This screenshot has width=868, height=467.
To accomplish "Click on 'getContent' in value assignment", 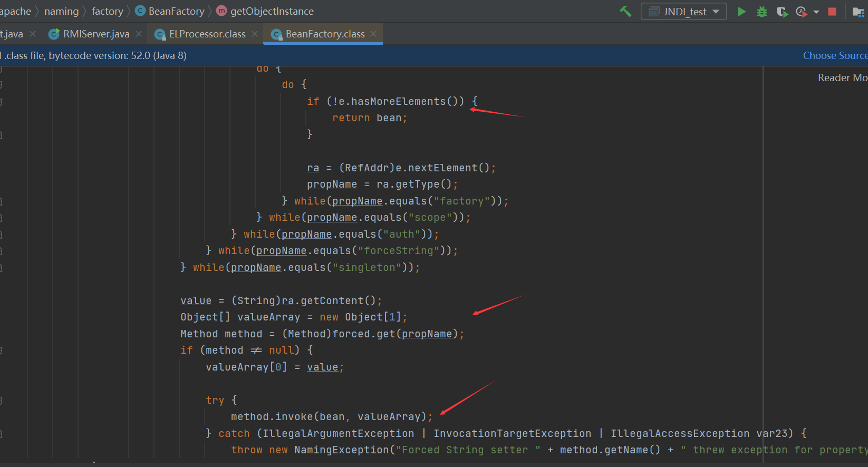I will (332, 300).
